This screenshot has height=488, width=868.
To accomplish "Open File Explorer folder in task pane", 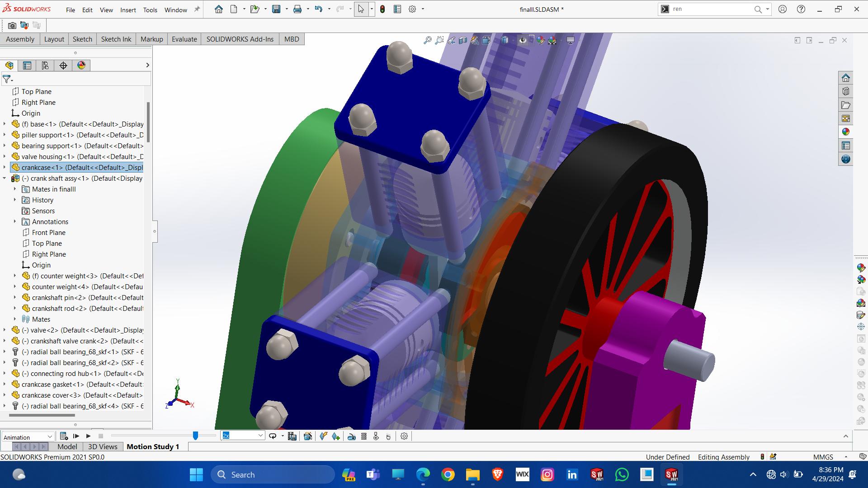I will [846, 105].
